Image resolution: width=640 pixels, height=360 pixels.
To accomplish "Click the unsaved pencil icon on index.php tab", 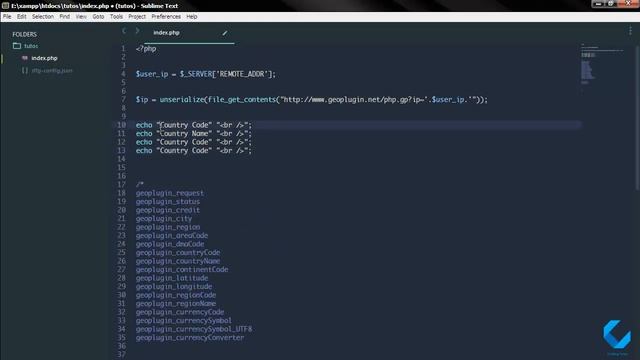I will point(225,33).
